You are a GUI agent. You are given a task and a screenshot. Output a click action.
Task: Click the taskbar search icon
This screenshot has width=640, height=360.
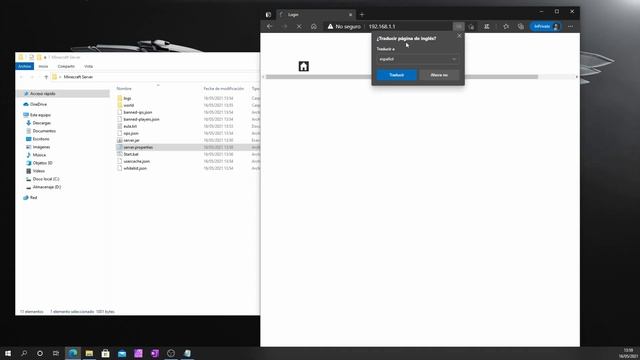click(24, 353)
